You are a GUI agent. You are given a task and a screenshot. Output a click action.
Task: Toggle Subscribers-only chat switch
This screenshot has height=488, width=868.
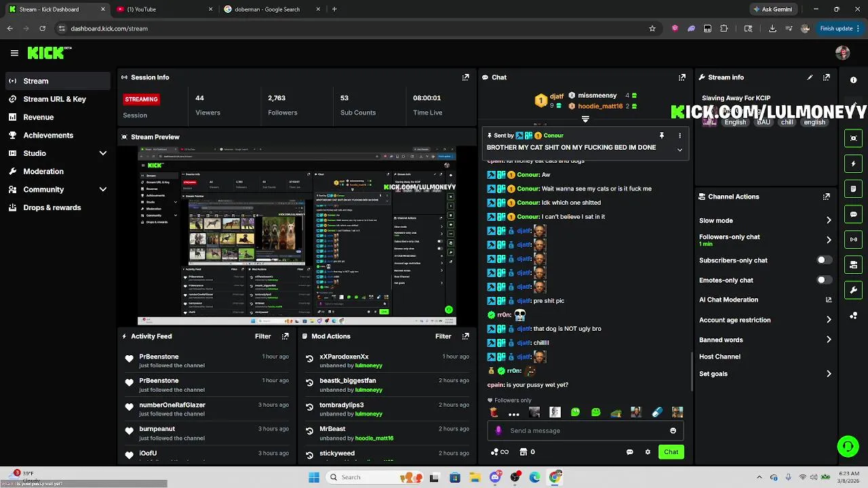click(824, 260)
